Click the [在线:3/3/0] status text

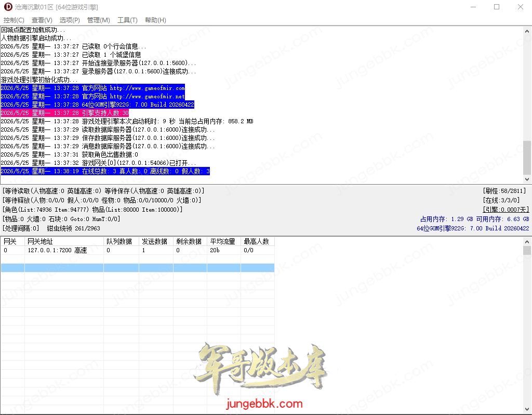tap(501, 200)
